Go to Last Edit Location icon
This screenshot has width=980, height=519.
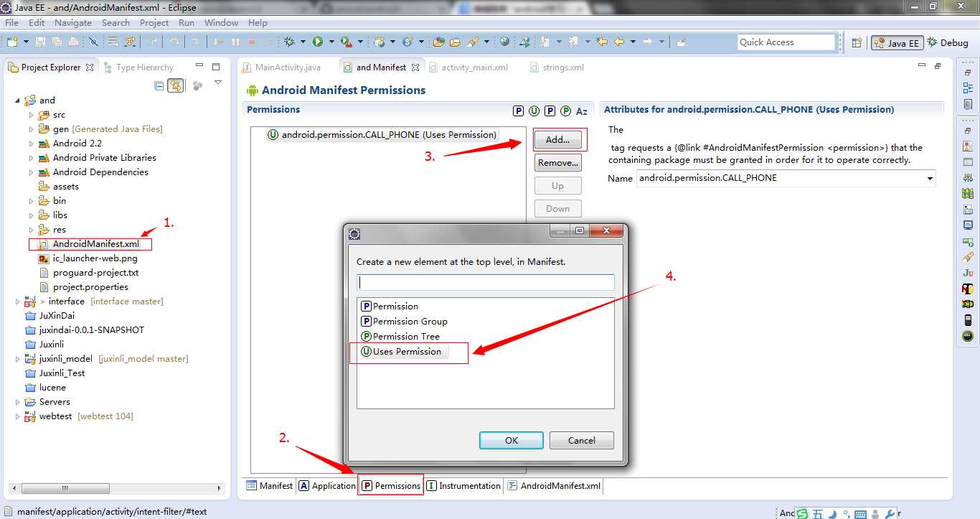pyautogui.click(x=602, y=42)
